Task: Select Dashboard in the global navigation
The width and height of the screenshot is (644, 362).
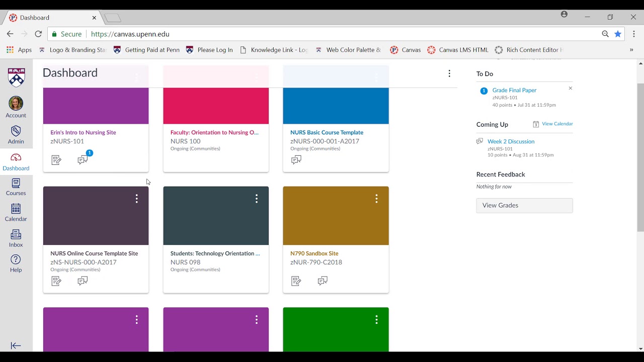Action: click(x=16, y=162)
